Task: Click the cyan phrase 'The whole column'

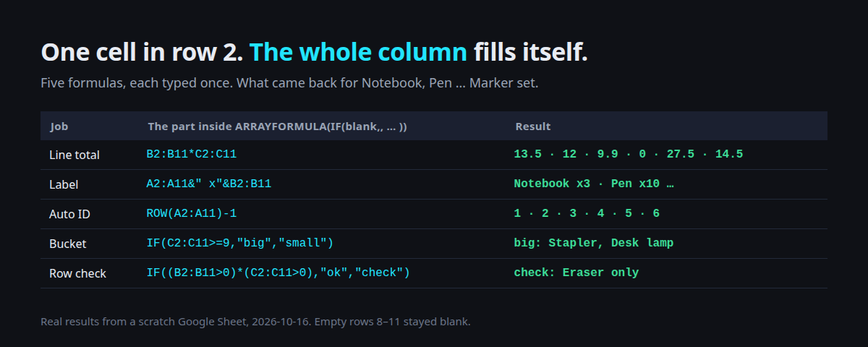Action: pos(358,53)
